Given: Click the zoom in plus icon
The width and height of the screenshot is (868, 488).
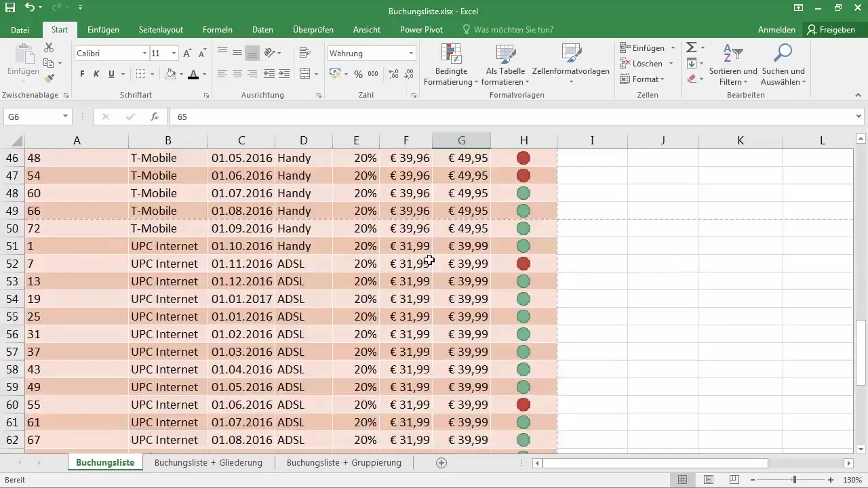Looking at the screenshot, I should [x=831, y=480].
